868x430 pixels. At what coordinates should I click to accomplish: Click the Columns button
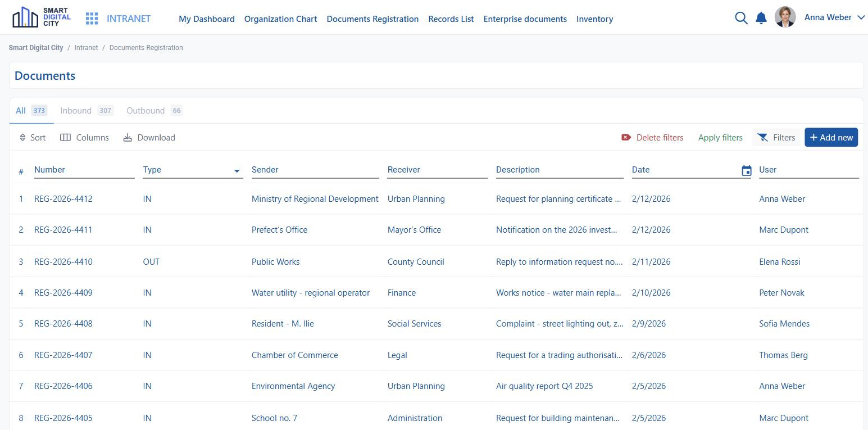point(84,138)
